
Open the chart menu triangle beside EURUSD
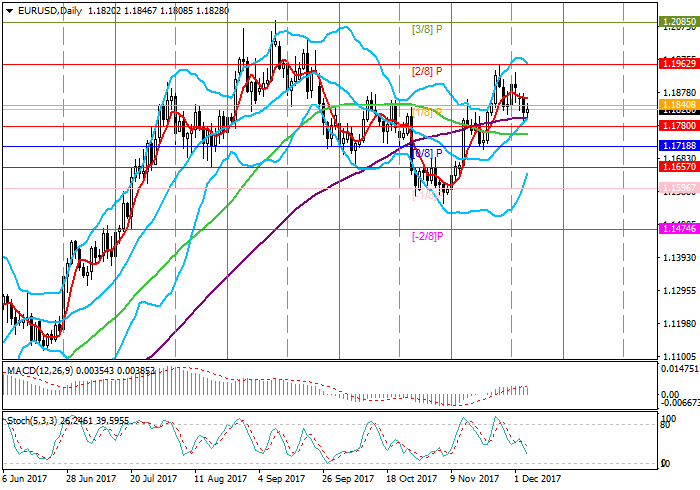click(9, 11)
